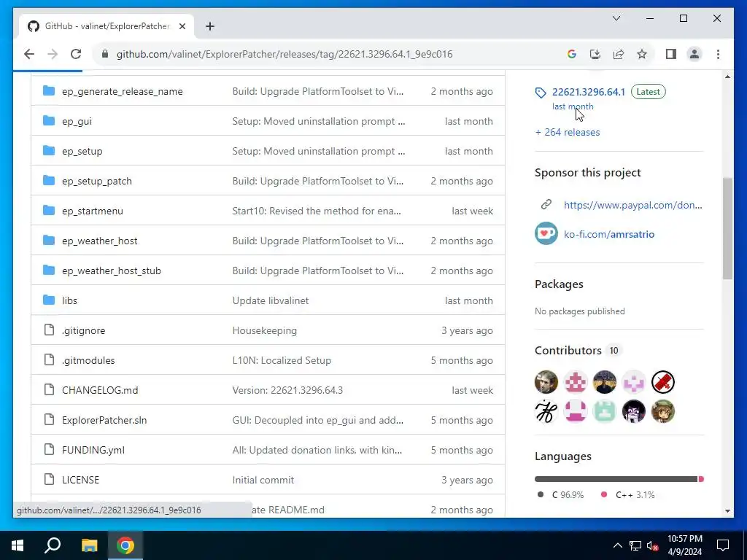Click the Ko-fi cup icon
Screen dimensions: 747x560
click(546, 234)
